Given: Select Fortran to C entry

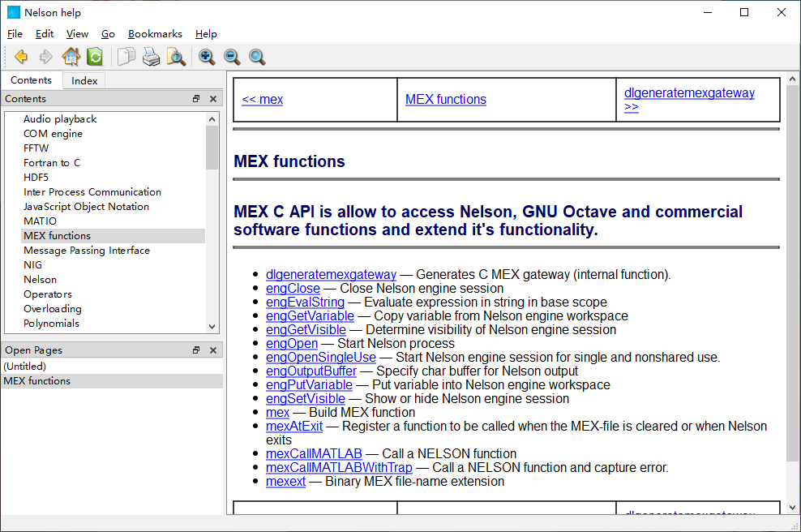Looking at the screenshot, I should pyautogui.click(x=52, y=163).
